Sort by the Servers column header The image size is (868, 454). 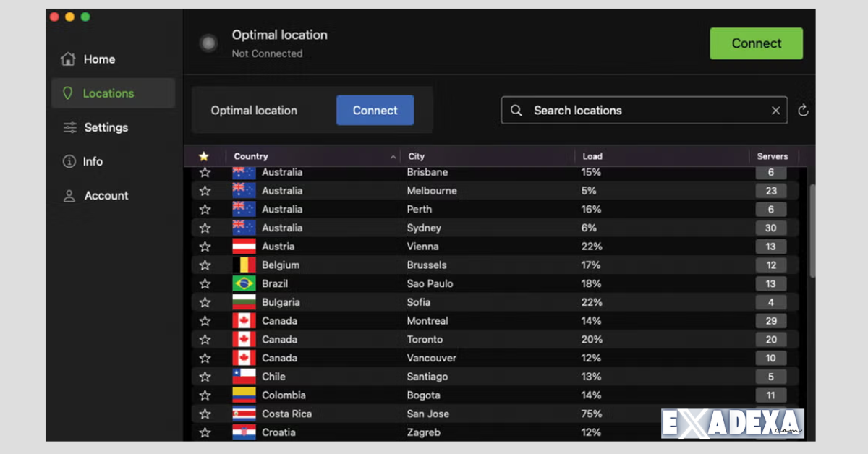(x=773, y=155)
